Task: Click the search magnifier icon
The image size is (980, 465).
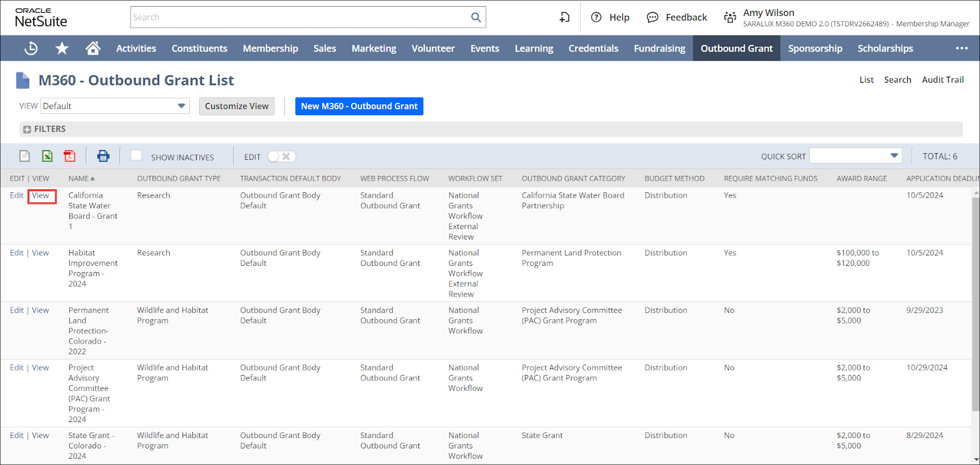Action: click(475, 17)
